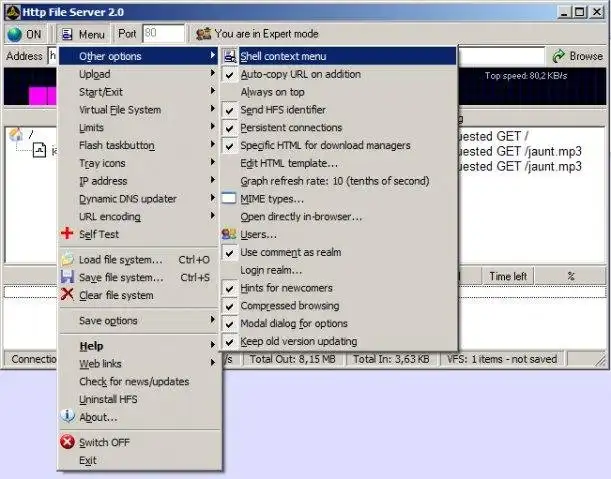This screenshot has height=479, width=611.
Task: Click the About info icon
Action: pyautogui.click(x=67, y=416)
